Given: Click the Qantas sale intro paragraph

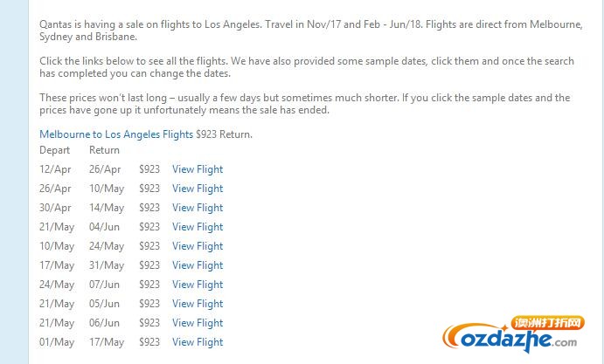Looking at the screenshot, I should click(311, 31).
